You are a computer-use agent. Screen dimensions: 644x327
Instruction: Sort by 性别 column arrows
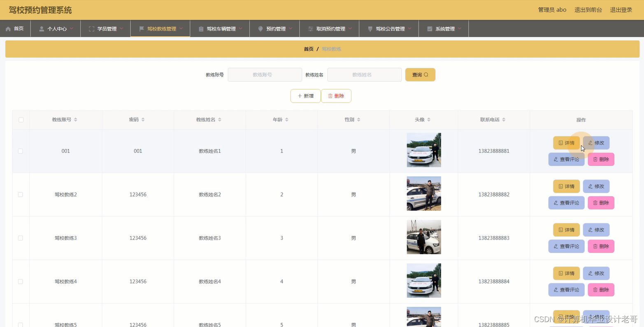(x=358, y=119)
